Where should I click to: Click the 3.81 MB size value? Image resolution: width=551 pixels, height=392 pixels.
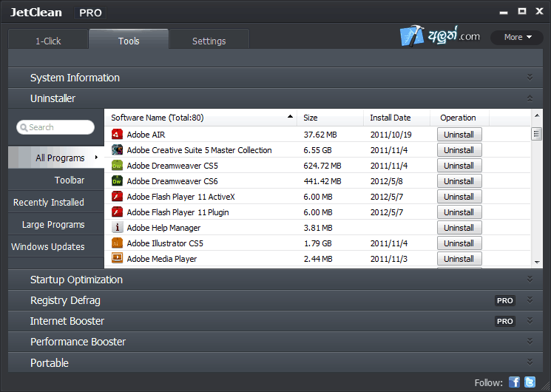pos(318,228)
